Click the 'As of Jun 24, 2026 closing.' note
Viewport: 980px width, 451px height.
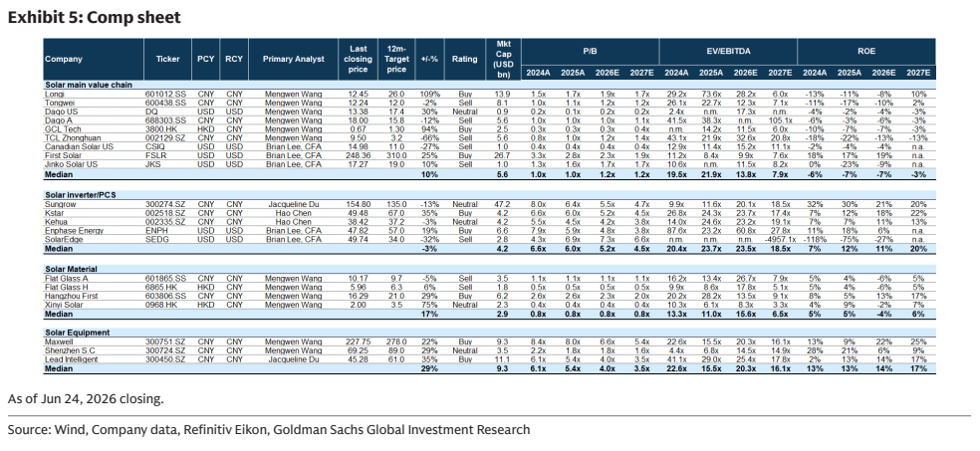click(86, 398)
